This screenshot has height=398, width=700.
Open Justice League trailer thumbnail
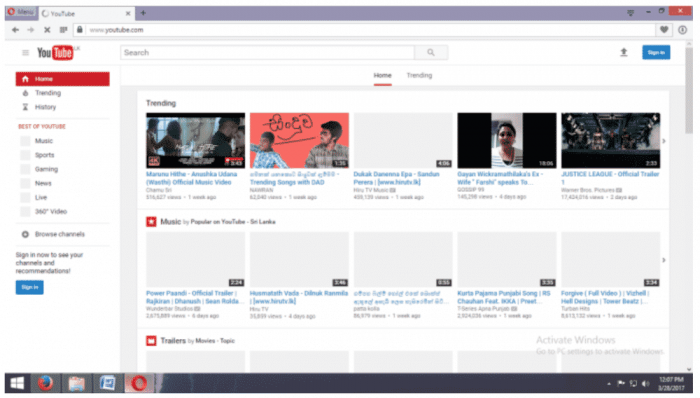(x=610, y=141)
